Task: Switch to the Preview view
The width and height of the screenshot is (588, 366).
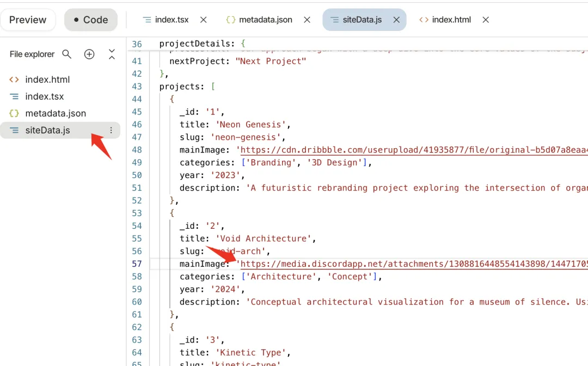Action: click(28, 20)
